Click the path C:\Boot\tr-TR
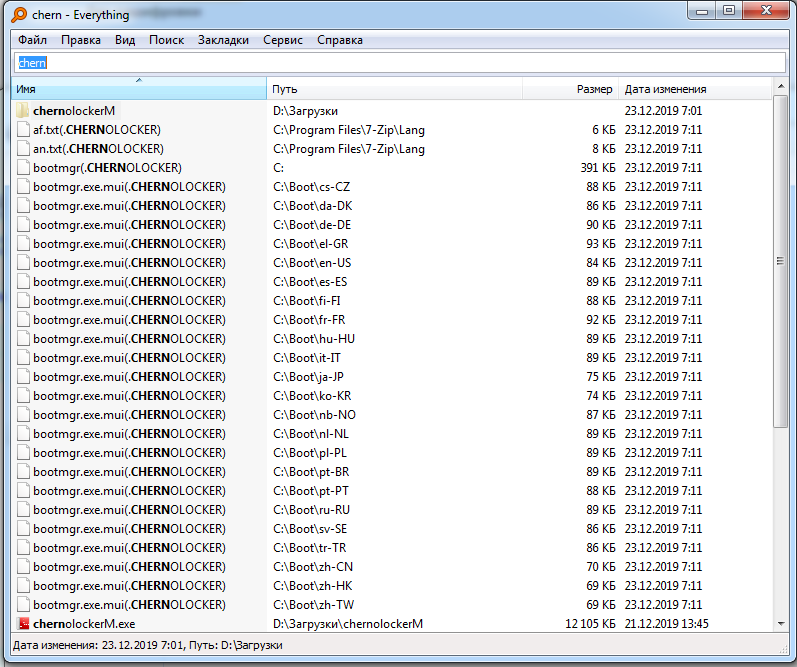Screen dimensions: 797x667 tap(310, 548)
